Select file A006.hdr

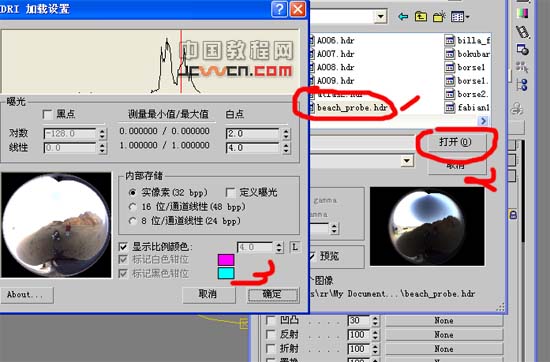(x=335, y=40)
